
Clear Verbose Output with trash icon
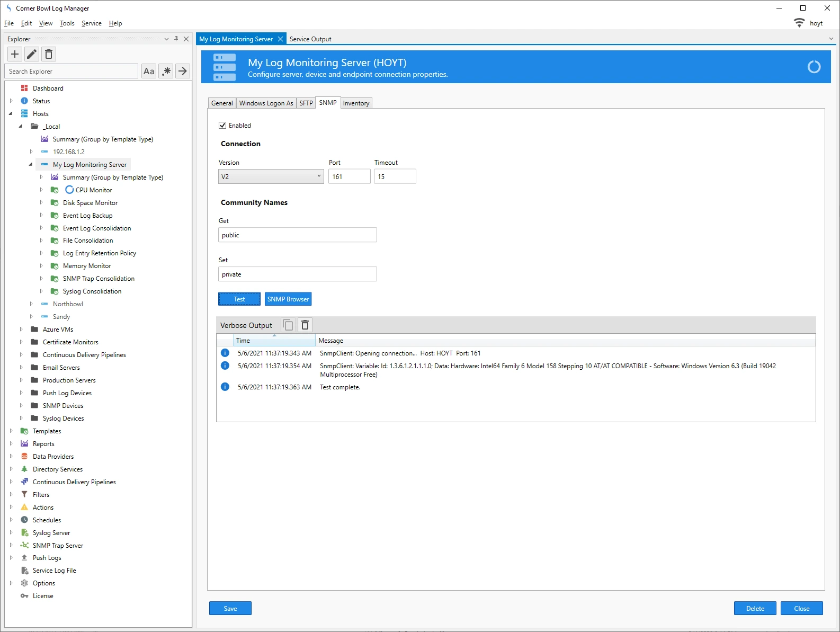[305, 325]
